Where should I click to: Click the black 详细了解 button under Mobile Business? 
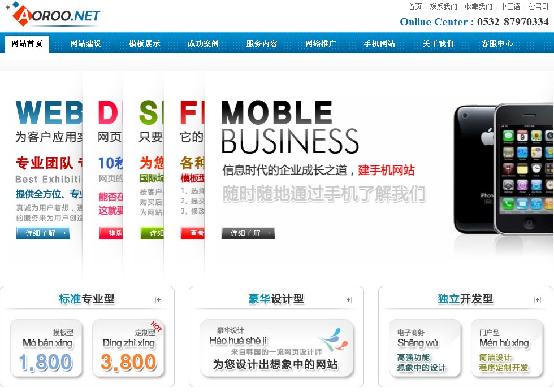tap(248, 233)
